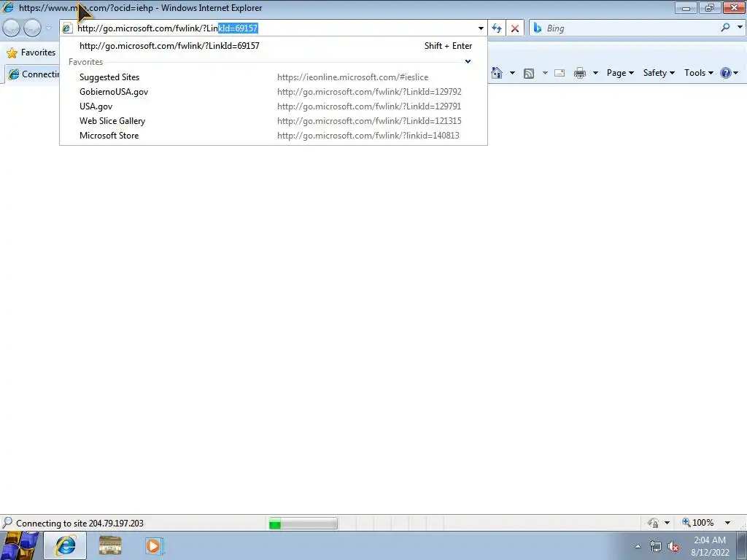Click the Forward navigation button
Image resolution: width=747 pixels, height=560 pixels.
[32, 28]
